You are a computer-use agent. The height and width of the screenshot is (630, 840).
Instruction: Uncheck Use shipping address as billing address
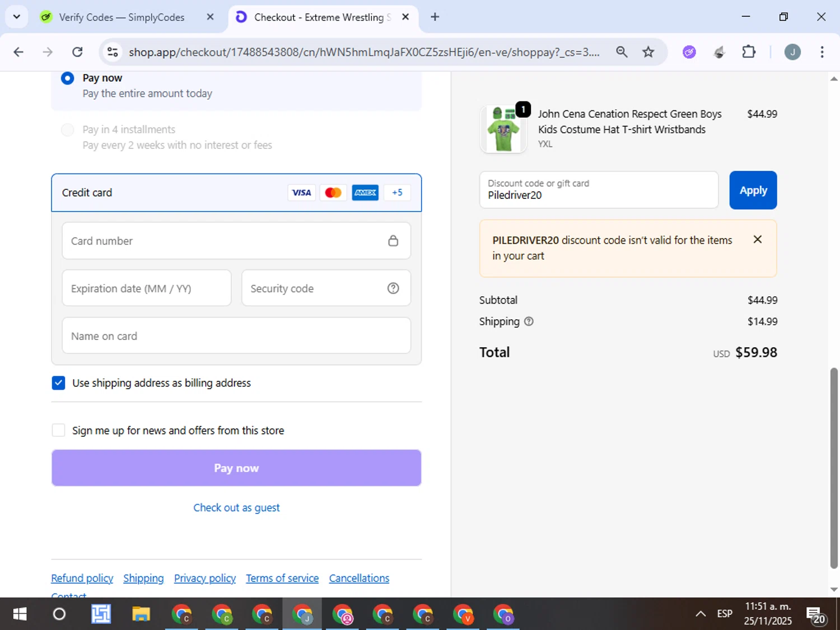click(58, 383)
